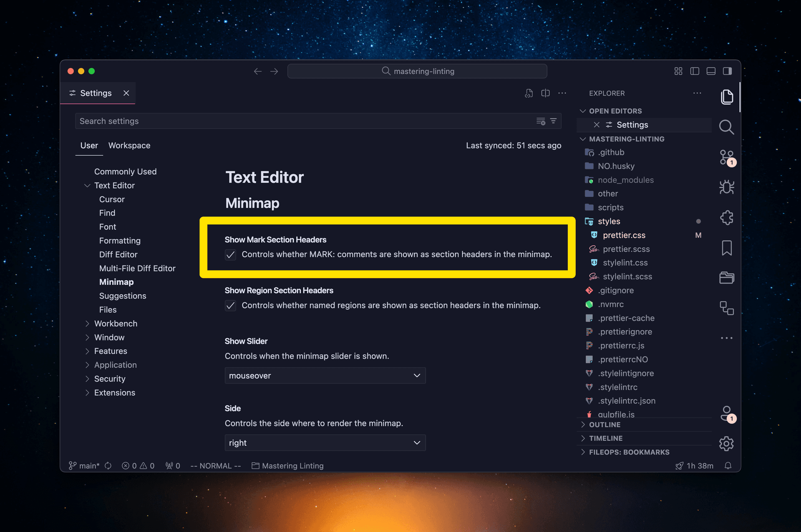
Task: Open Source Control view from the activity bar
Action: pos(727,158)
